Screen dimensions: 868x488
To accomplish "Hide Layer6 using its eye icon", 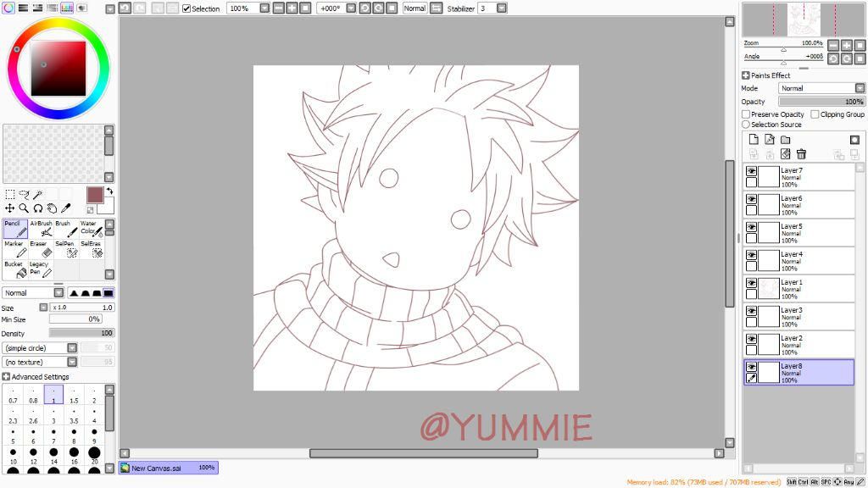I will click(x=751, y=199).
